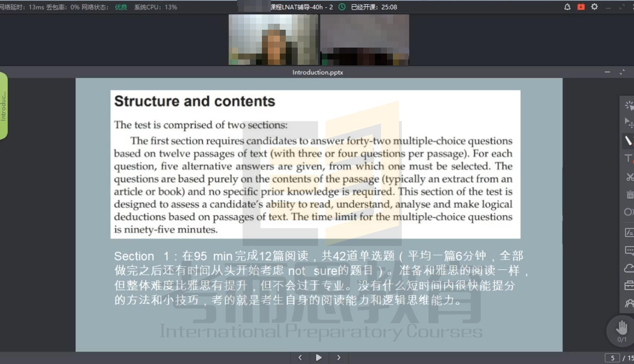Viewport: 634px width, 364px height.
Task: Select the laser pointer tool
Action: [x=628, y=106]
